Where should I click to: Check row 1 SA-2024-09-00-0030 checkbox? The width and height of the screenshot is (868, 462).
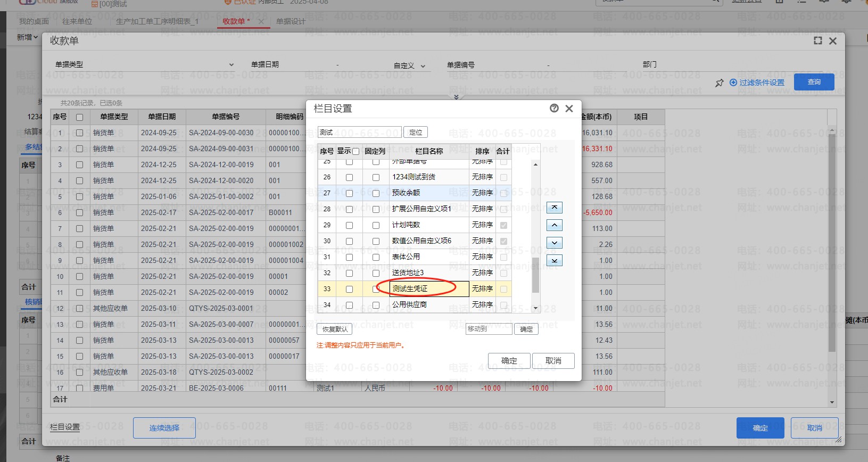79,133
